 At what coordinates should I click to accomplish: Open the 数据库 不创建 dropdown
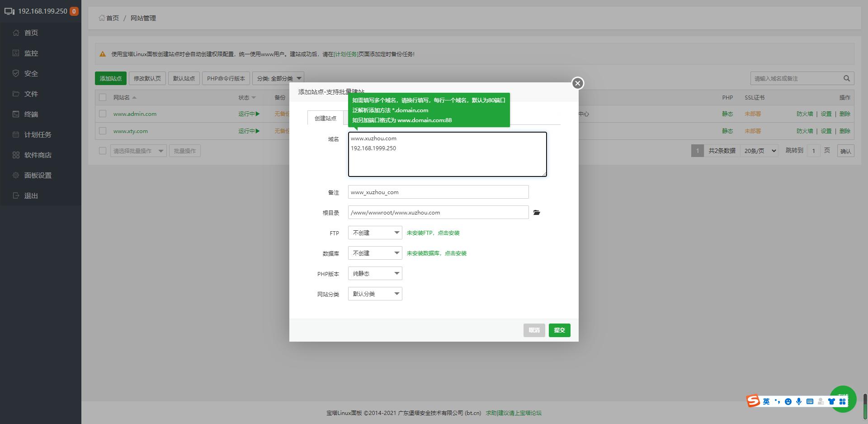375,253
